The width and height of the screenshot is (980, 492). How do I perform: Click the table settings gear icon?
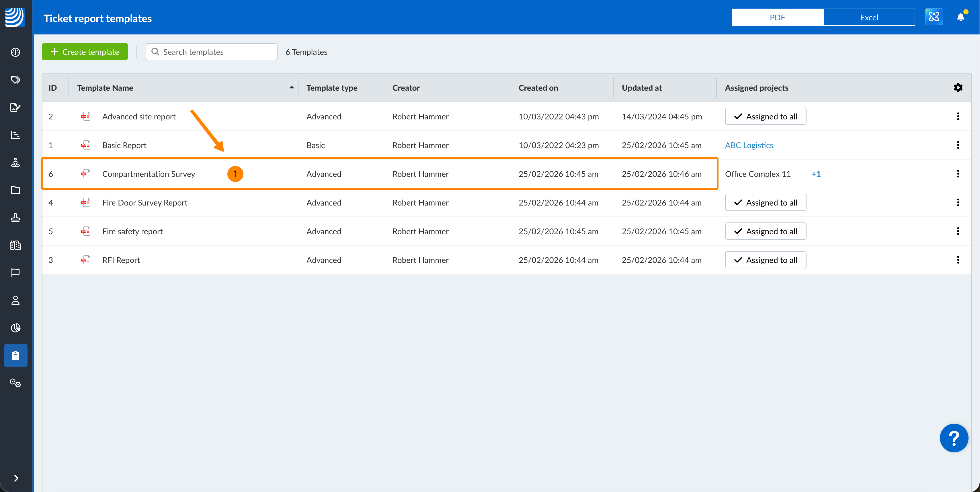(958, 88)
